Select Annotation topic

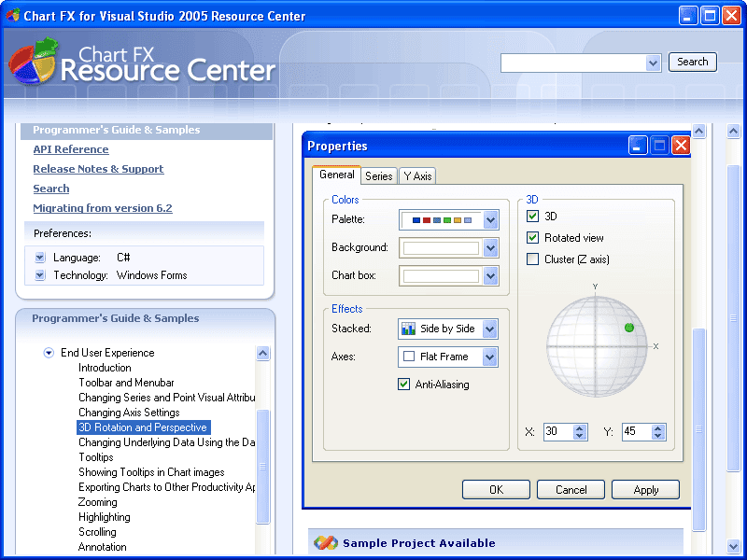click(103, 547)
